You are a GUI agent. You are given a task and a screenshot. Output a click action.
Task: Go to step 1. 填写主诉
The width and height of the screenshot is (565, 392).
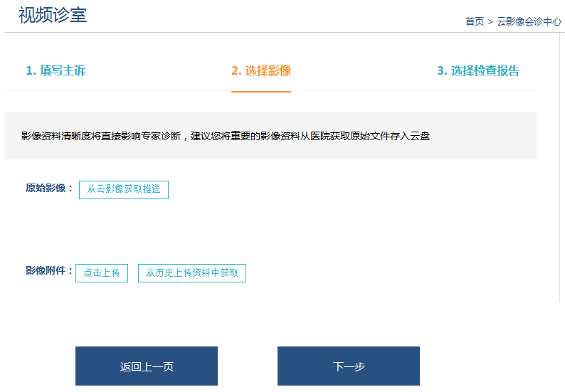[56, 70]
